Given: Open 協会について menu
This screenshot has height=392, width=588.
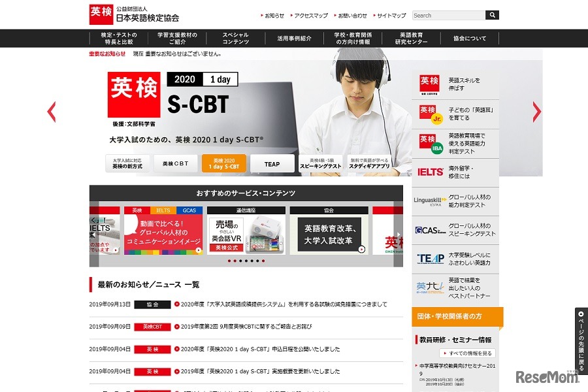Looking at the screenshot, I should (x=470, y=39).
